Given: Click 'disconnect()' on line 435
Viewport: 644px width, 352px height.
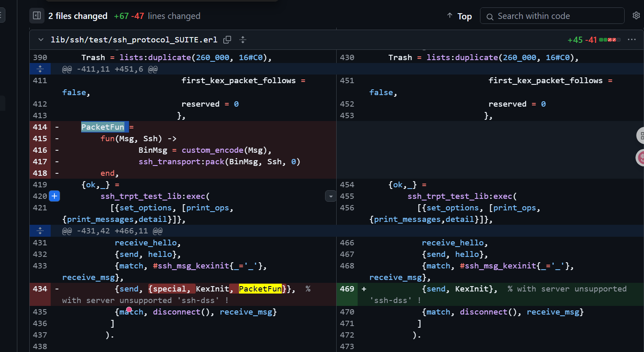Looking at the screenshot, I should coord(181,312).
